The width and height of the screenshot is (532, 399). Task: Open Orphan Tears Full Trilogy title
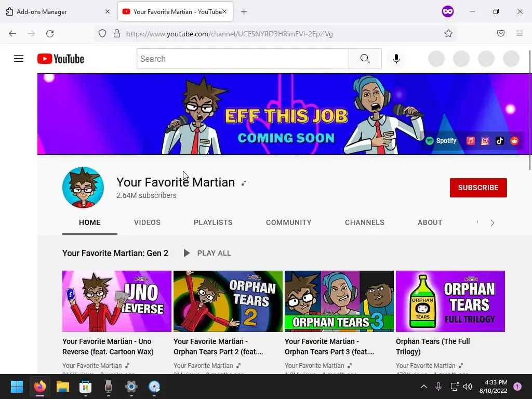tap(433, 347)
